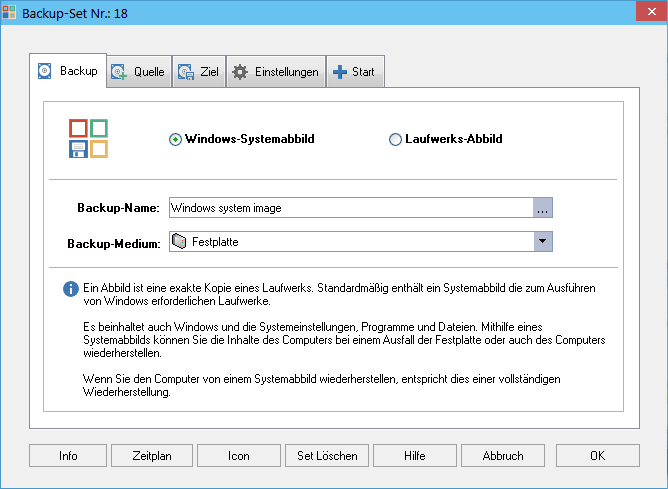The height and width of the screenshot is (489, 668).
Task: Open the Start tab
Action: pyautogui.click(x=355, y=72)
